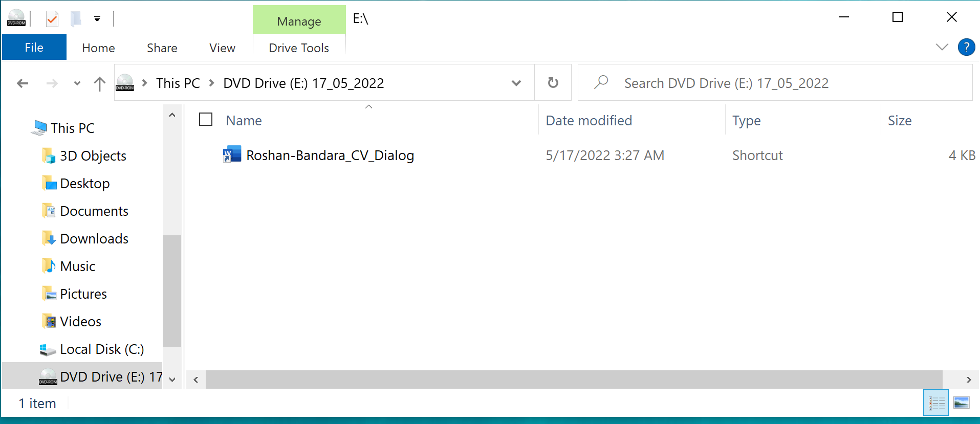Image resolution: width=980 pixels, height=424 pixels.
Task: Expand the recent locations dropdown
Action: point(77,83)
